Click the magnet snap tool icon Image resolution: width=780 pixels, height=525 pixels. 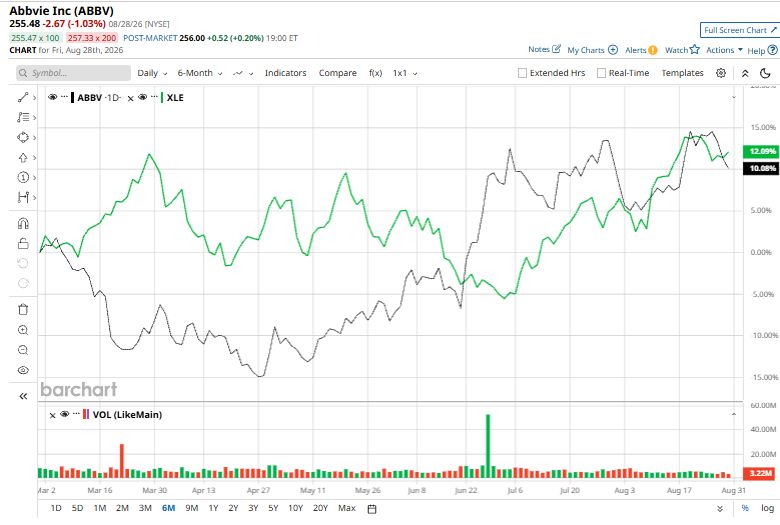pos(23,223)
